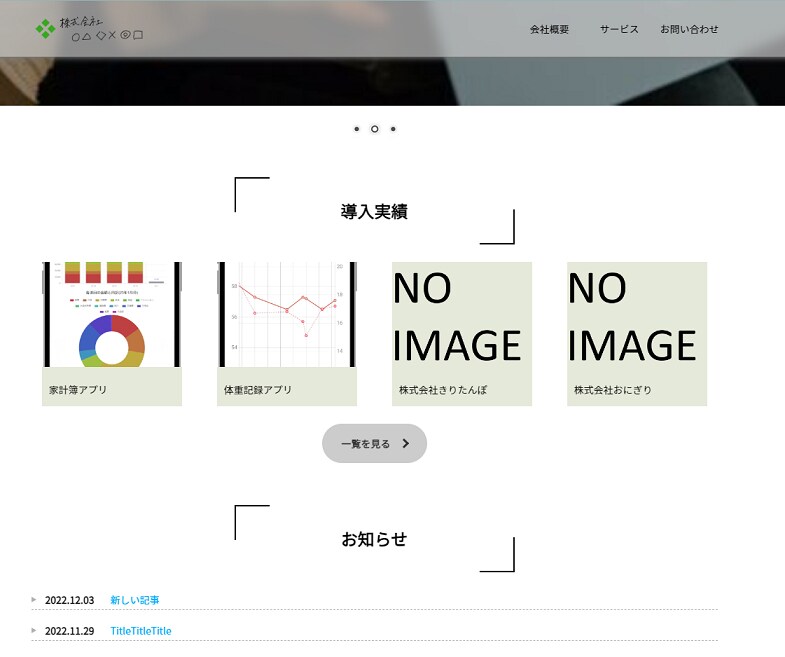Click the handwritten 株式会社 company name
This screenshot has width=785, height=657.
coord(102,29)
